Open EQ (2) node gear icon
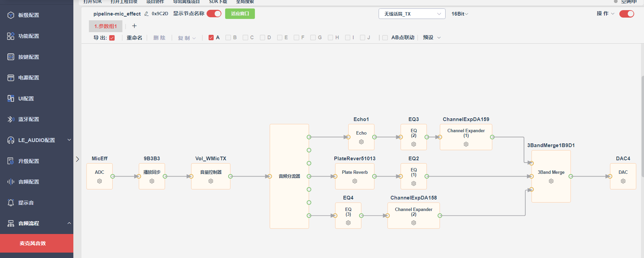The height and width of the screenshot is (258, 644). tap(413, 144)
